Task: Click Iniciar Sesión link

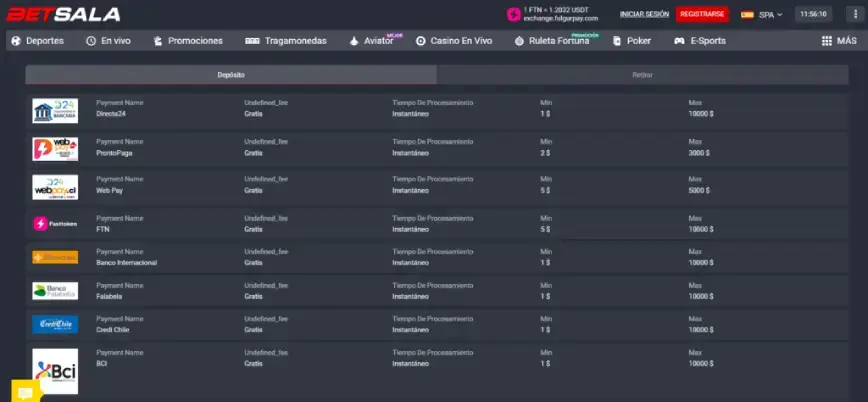Action: [644, 14]
